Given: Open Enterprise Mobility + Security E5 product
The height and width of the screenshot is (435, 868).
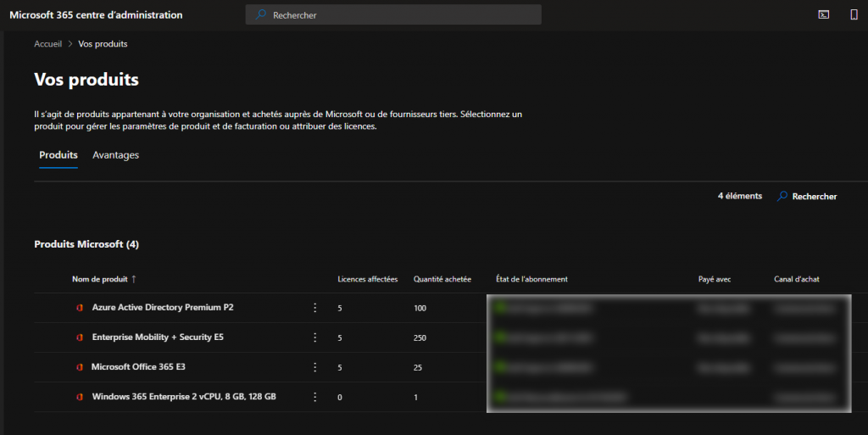Looking at the screenshot, I should [158, 337].
